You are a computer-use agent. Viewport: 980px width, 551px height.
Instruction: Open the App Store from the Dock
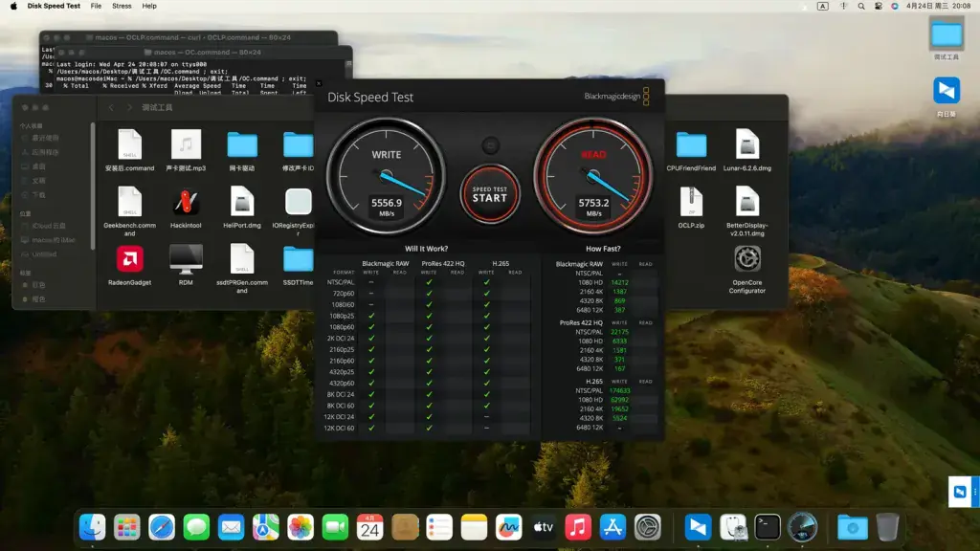coord(612,527)
